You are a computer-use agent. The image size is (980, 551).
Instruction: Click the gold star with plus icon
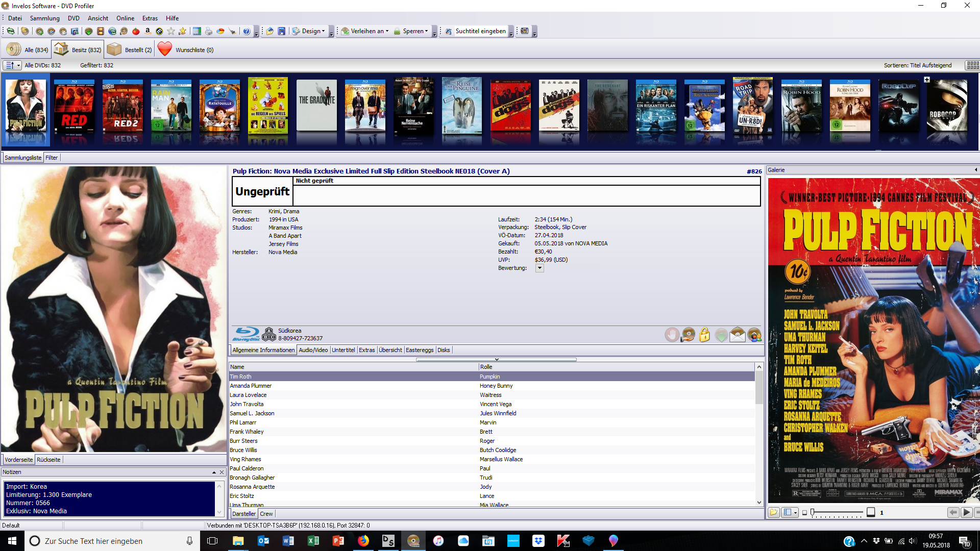182,31
